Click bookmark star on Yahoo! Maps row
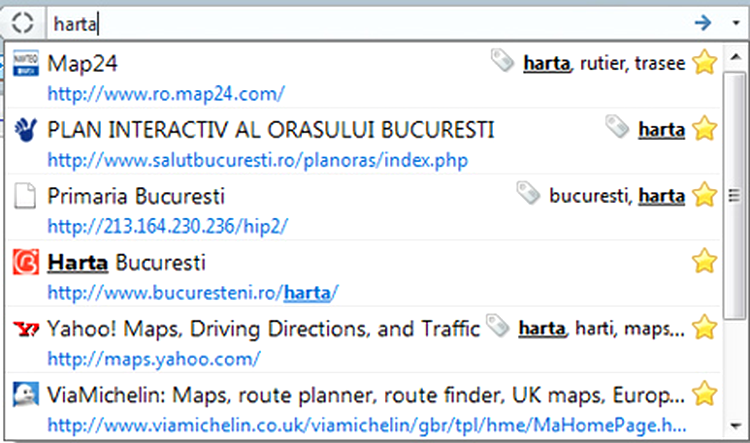Screen dimensions: 750x443 [x=705, y=327]
